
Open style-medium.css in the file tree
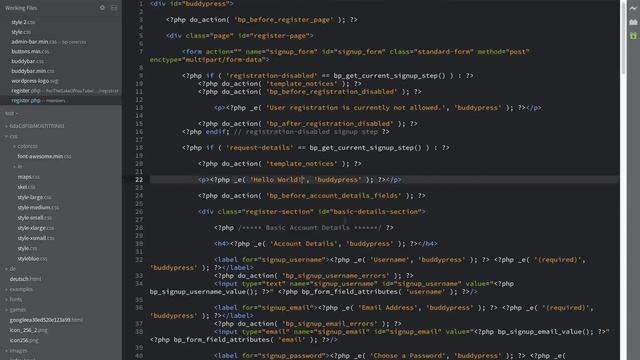pyautogui.click(x=38, y=207)
